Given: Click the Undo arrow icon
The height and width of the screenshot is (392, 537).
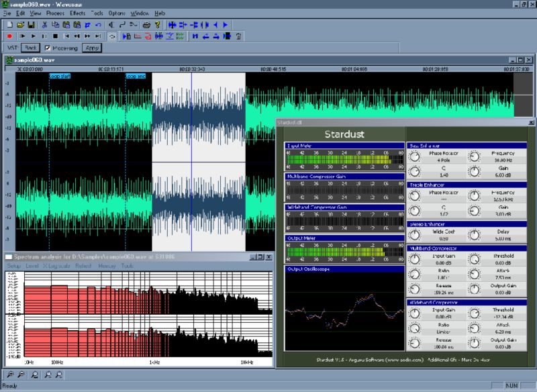Looking at the screenshot, I should pyautogui.click(x=98, y=25).
